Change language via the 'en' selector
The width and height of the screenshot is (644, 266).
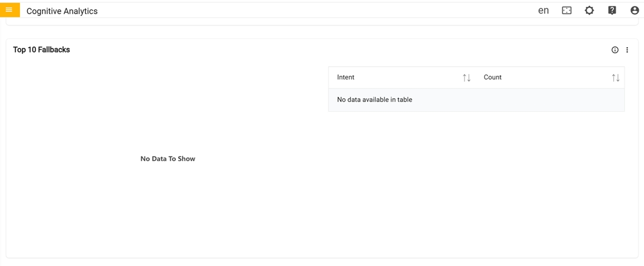[544, 11]
